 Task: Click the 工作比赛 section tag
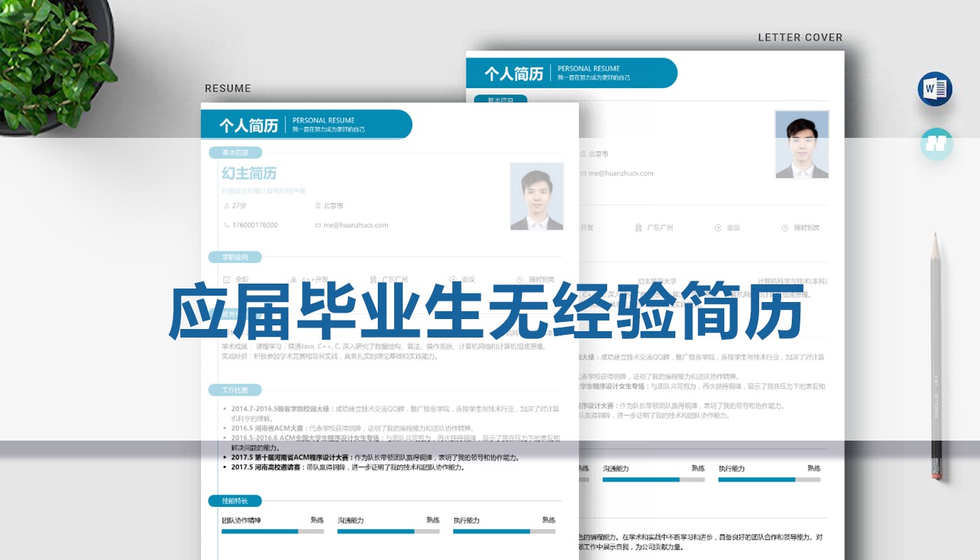click(235, 390)
